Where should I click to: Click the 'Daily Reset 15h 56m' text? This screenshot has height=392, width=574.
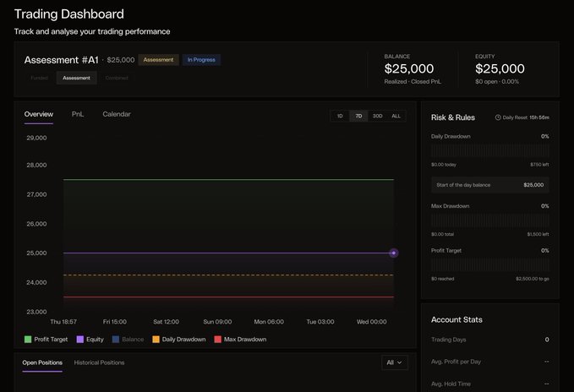[526, 117]
